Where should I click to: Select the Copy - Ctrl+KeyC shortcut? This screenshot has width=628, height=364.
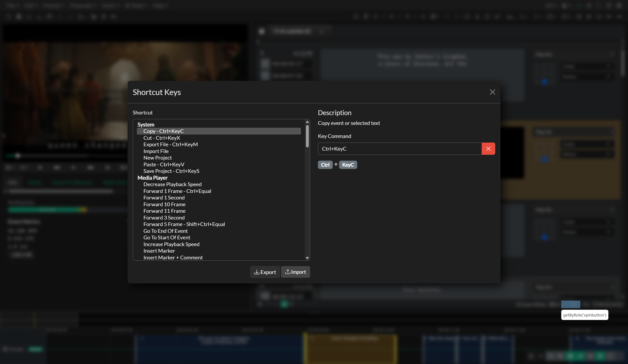pos(219,131)
